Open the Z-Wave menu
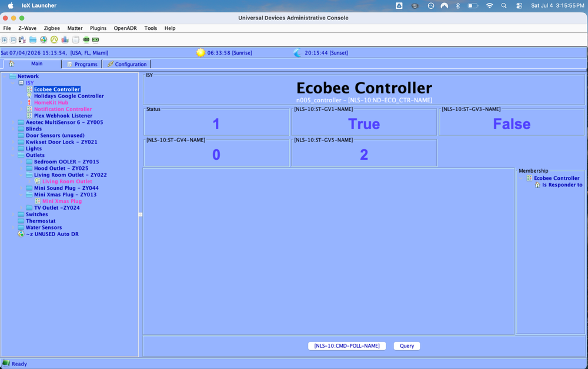The height and width of the screenshot is (369, 588). pos(28,28)
